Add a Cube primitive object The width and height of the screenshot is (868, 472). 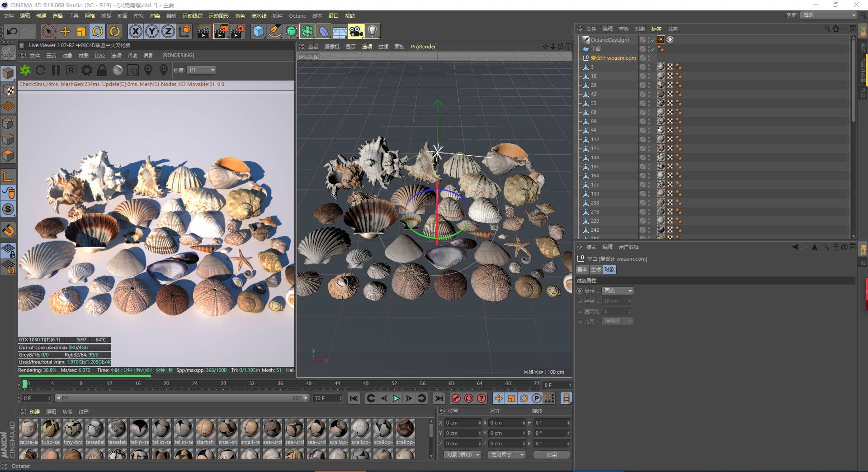258,31
